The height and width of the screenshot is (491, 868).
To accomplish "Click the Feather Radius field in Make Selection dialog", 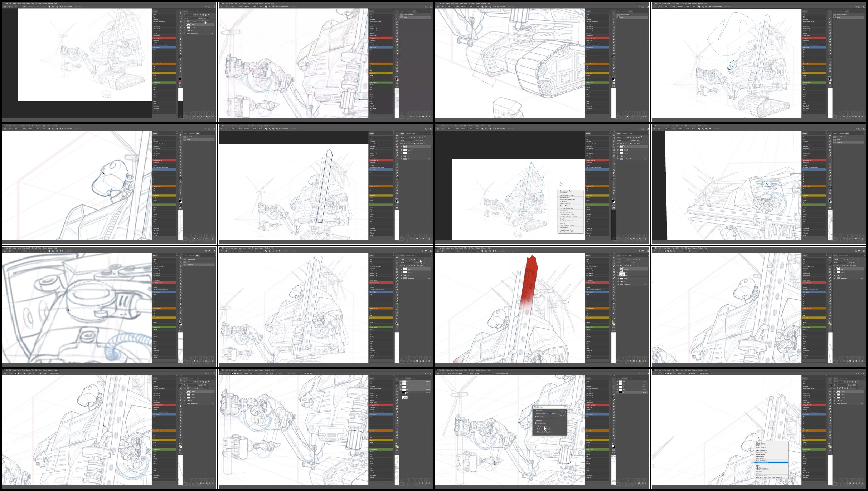I will [548, 413].
